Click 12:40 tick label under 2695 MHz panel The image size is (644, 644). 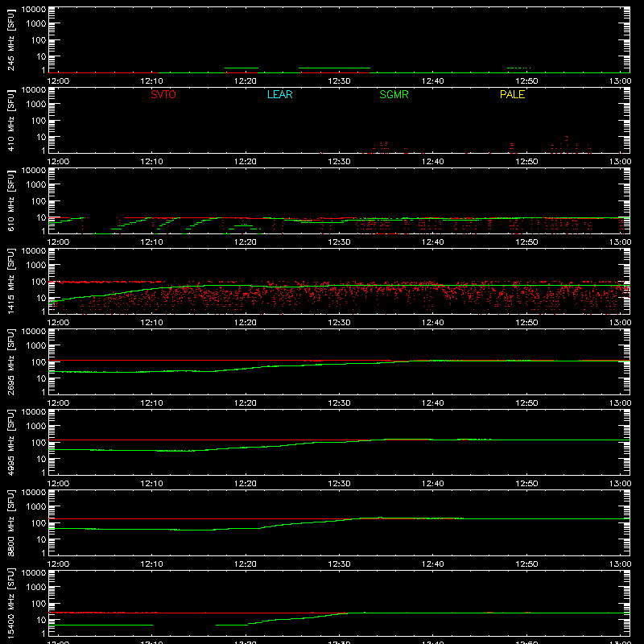[x=432, y=403]
